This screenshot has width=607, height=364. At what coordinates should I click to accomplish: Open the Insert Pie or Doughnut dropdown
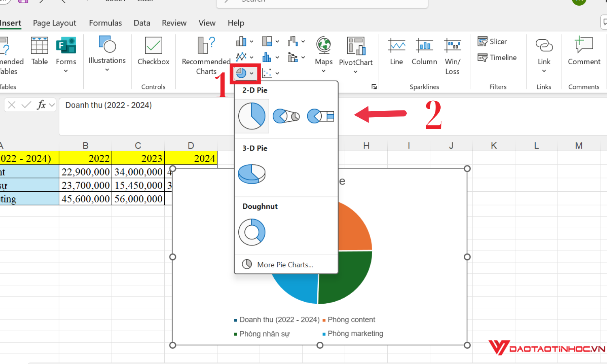click(245, 73)
